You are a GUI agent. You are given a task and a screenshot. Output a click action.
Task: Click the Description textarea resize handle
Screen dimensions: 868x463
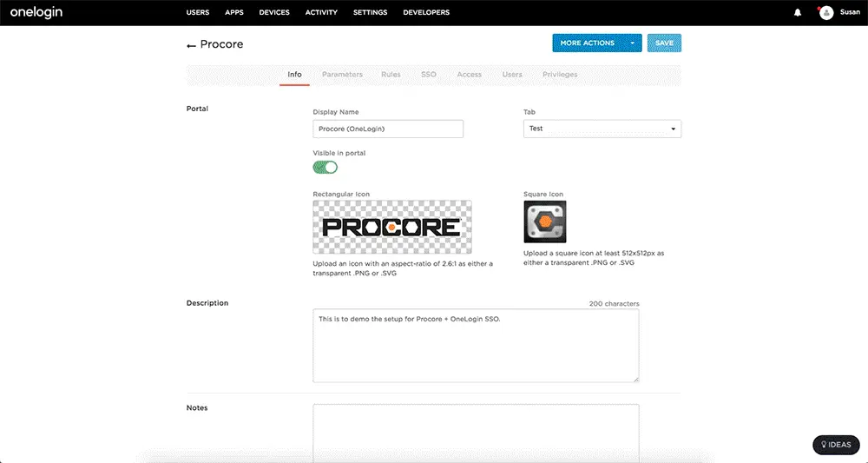click(x=635, y=379)
